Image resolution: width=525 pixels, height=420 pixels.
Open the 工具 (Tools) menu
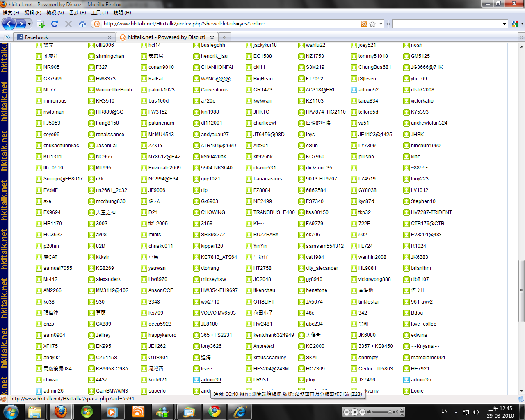pyautogui.click(x=100, y=13)
